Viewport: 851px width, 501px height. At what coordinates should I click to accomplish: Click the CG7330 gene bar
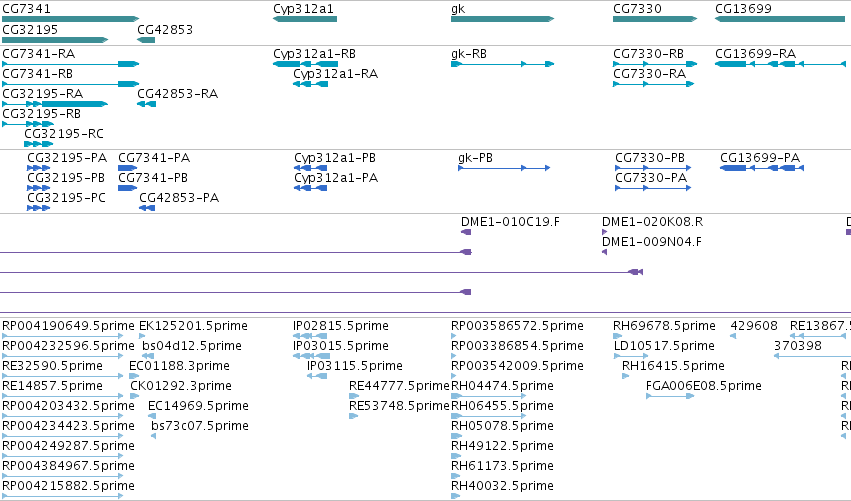click(x=655, y=19)
